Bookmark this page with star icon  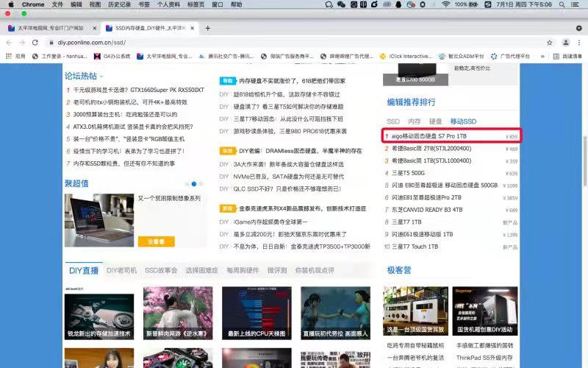tap(549, 43)
